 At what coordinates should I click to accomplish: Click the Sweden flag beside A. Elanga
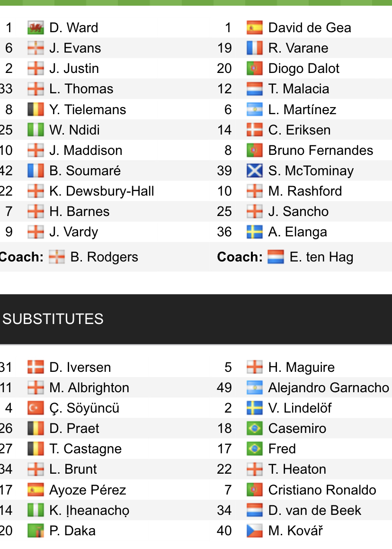pyautogui.click(x=255, y=232)
